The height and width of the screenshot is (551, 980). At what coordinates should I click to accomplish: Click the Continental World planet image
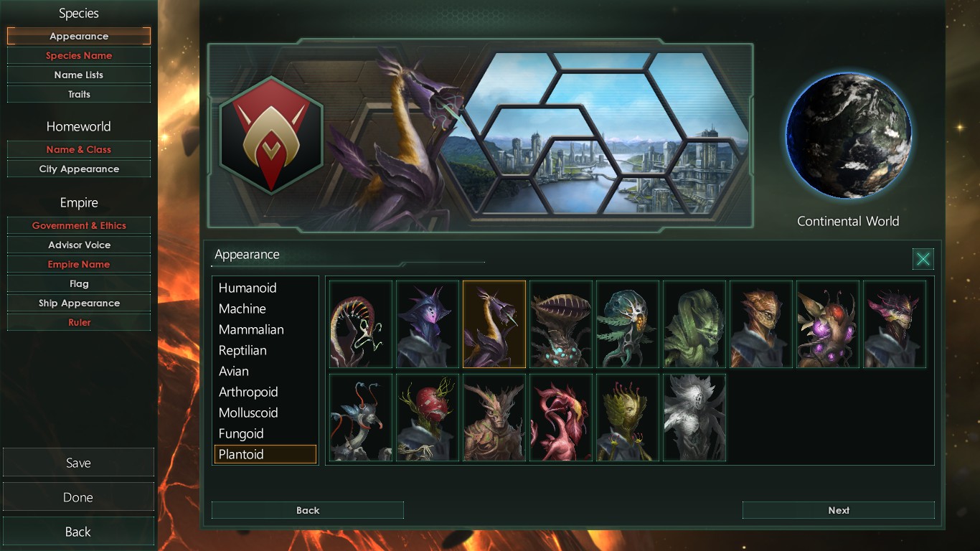[849, 136]
